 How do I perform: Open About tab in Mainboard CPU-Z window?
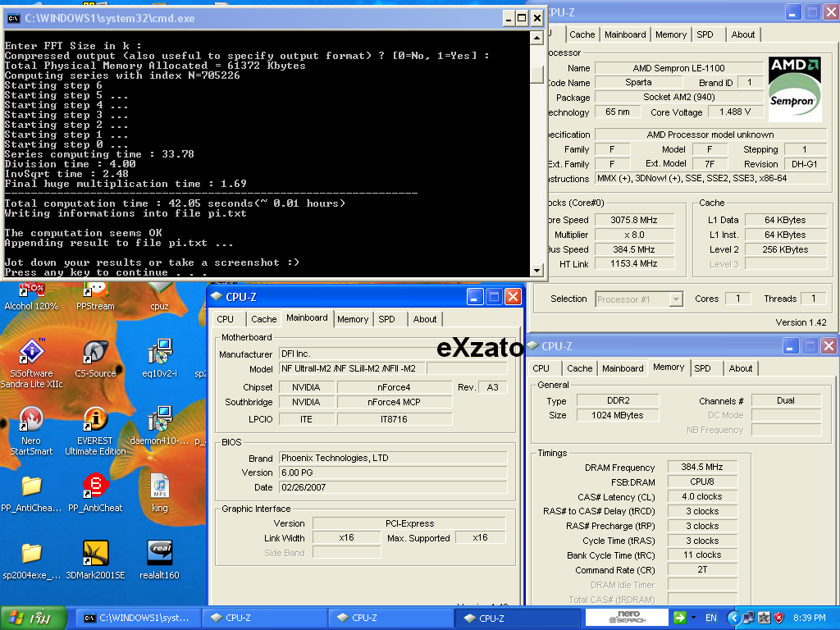click(425, 319)
